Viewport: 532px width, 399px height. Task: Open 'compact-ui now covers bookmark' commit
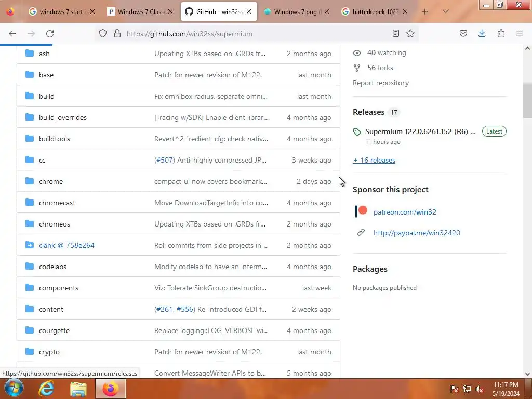[x=210, y=181]
